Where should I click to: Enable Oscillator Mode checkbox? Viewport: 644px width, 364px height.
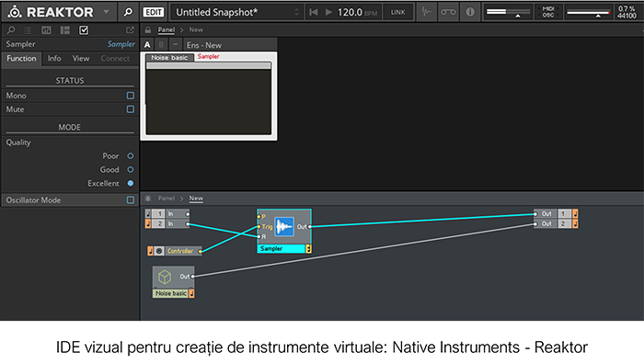click(x=131, y=199)
